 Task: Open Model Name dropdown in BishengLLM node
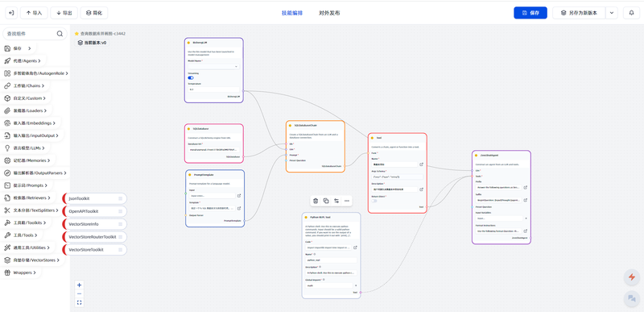coord(213,66)
